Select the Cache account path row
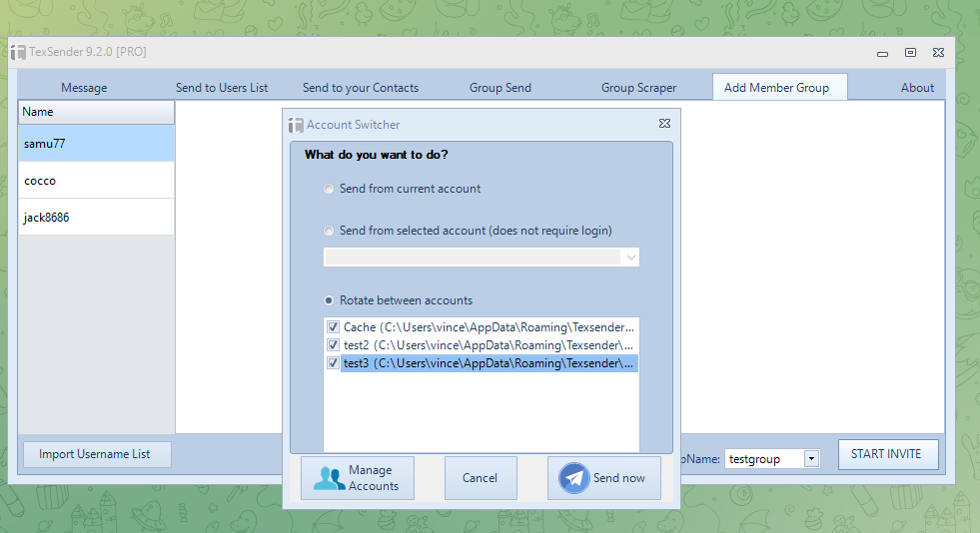Image resolution: width=980 pixels, height=533 pixels. pyautogui.click(x=489, y=327)
